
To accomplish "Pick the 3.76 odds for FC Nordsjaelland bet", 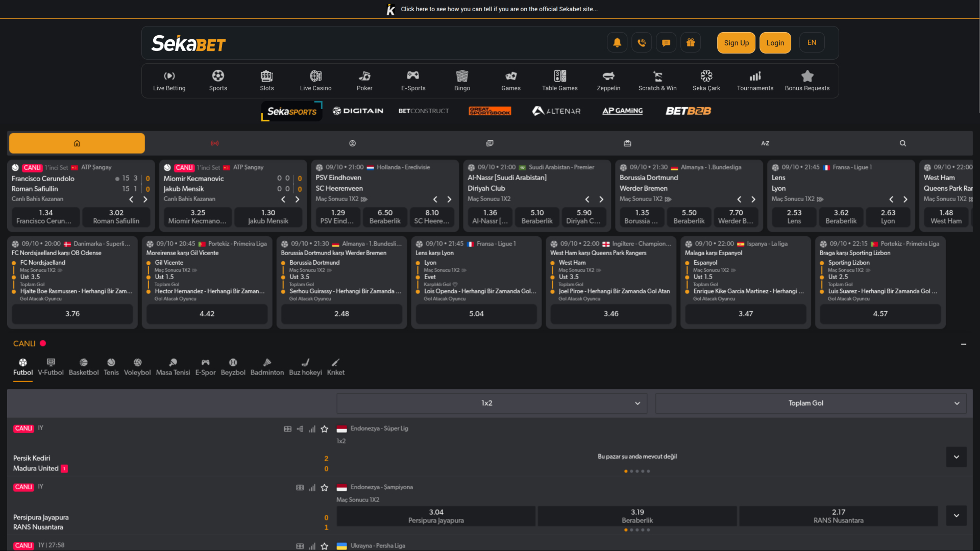I will click(x=72, y=314).
